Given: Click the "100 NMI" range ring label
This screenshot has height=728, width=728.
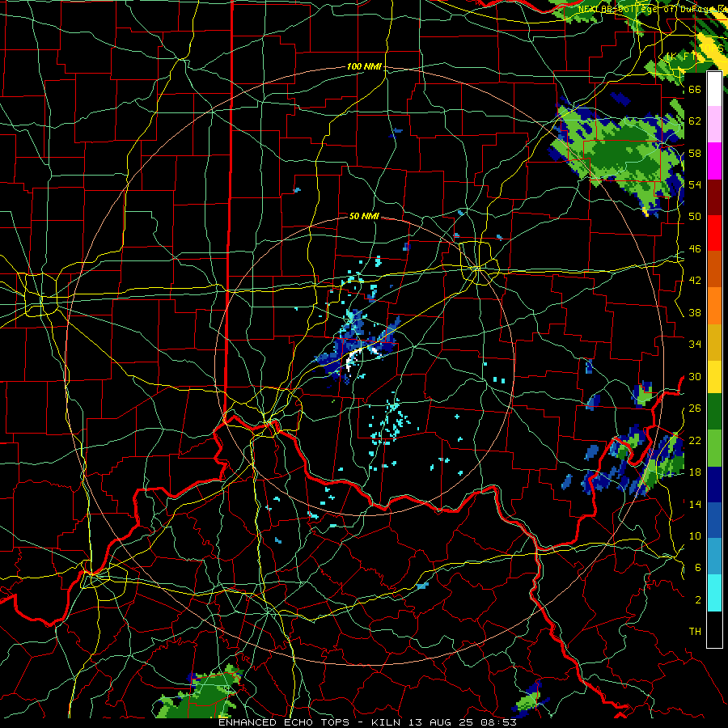Looking at the screenshot, I should (364, 67).
